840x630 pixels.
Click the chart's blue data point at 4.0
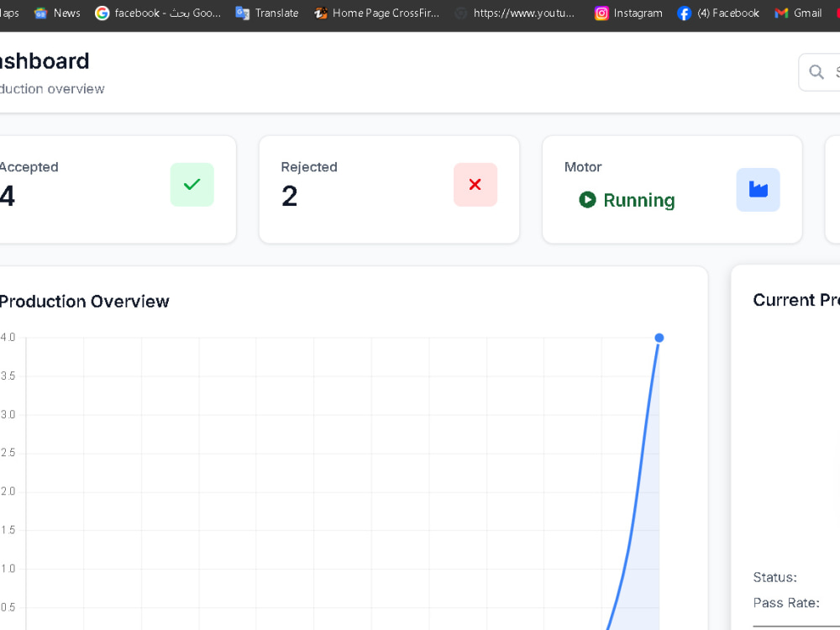tap(659, 338)
